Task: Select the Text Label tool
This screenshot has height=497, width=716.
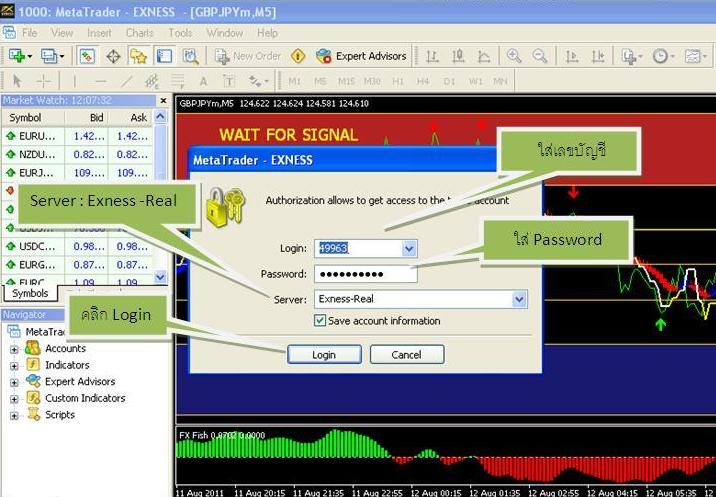Action: tap(229, 81)
